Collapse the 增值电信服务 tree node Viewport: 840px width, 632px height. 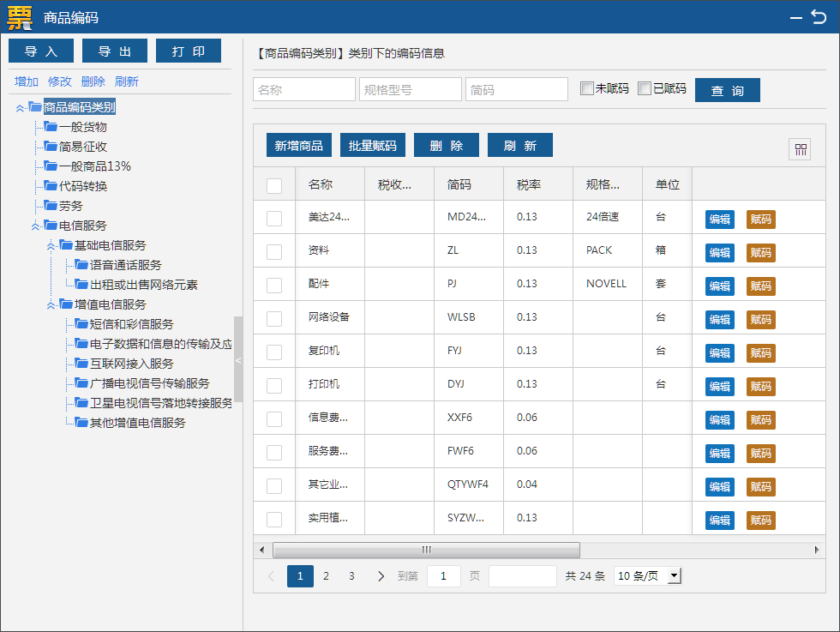(51, 305)
